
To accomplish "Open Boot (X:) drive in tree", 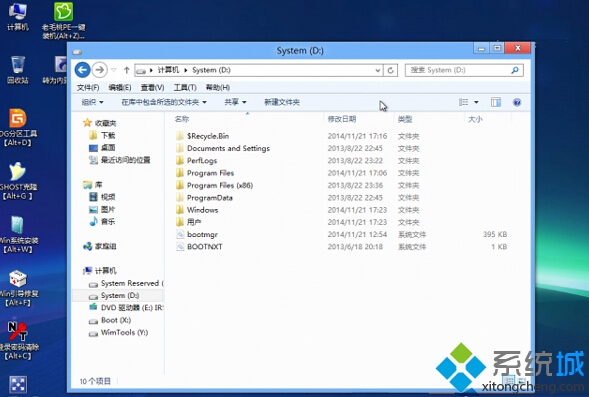I will (116, 320).
